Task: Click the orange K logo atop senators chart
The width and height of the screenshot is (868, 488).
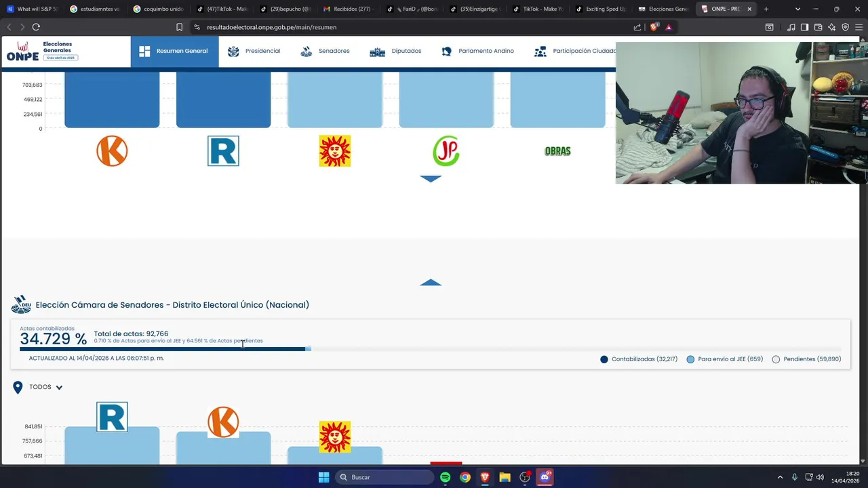Action: [x=223, y=422]
